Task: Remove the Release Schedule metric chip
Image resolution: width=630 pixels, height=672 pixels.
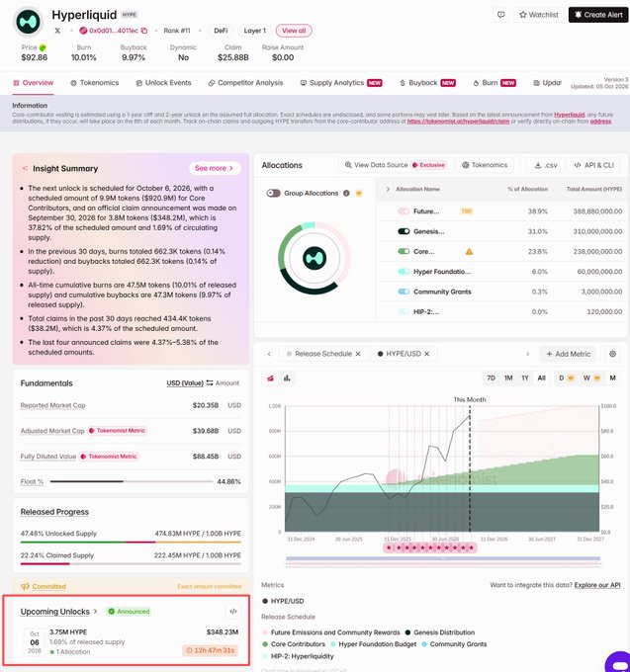Action: (358, 354)
